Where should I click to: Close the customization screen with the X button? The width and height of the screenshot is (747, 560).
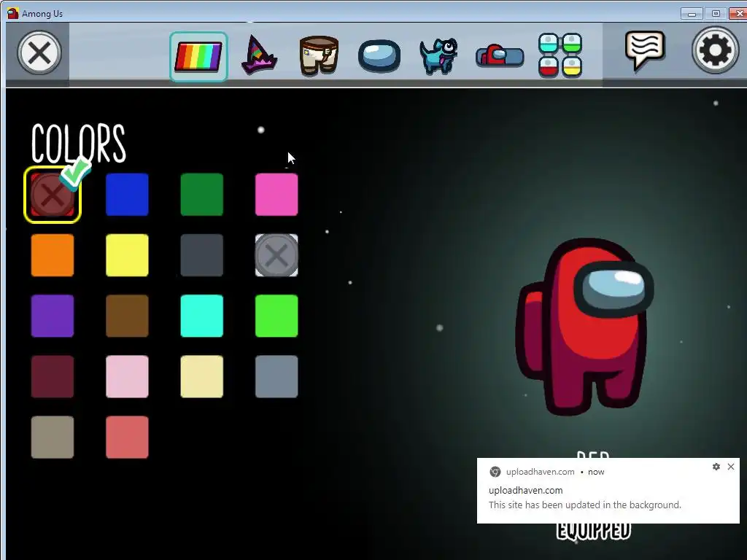39,52
